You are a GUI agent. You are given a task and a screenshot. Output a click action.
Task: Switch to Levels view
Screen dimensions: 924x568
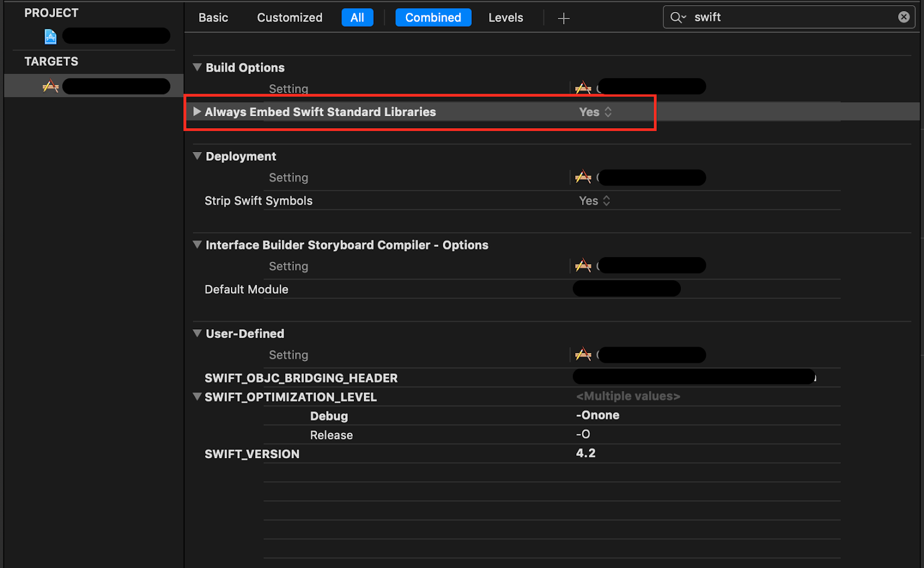coord(506,18)
